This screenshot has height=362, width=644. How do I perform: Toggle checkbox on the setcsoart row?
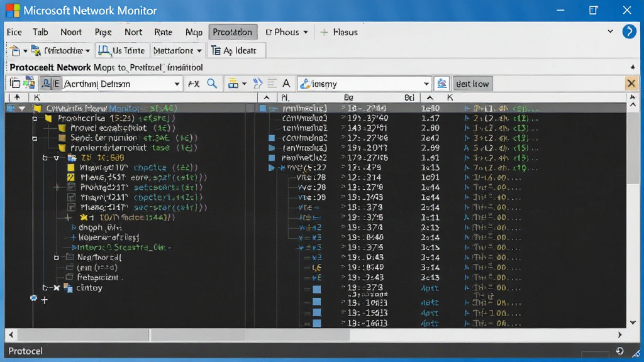pyautogui.click(x=71, y=187)
